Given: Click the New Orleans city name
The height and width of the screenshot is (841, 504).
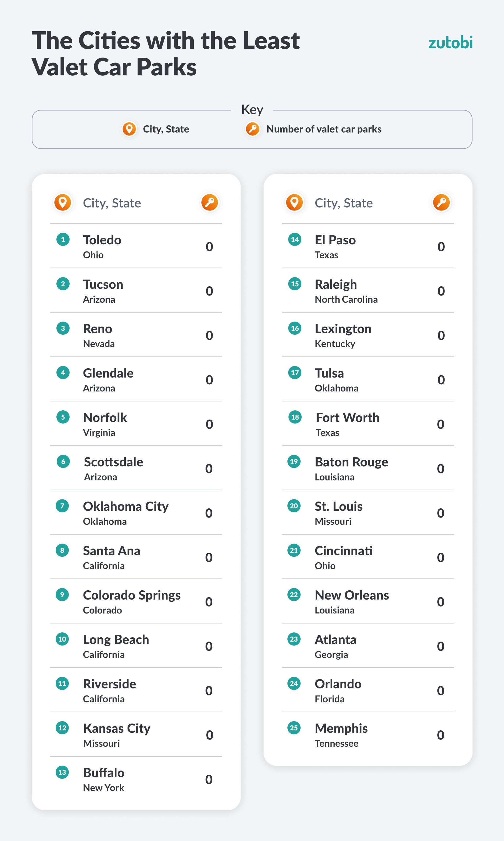Looking at the screenshot, I should click(352, 595).
